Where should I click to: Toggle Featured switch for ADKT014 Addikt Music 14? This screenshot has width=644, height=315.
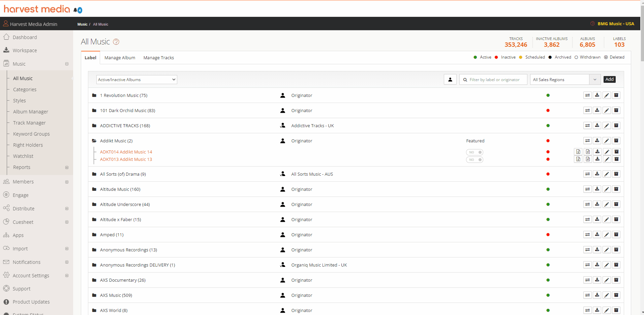point(474,152)
